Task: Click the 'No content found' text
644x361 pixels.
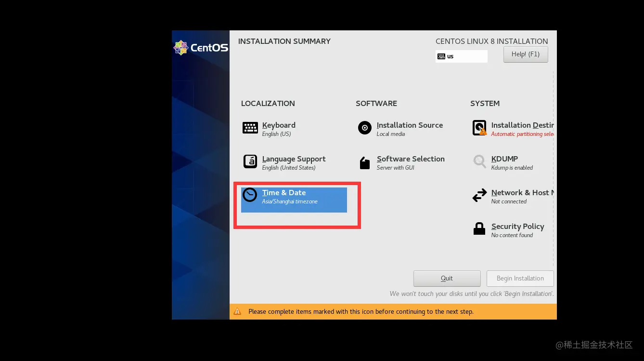Action: click(x=512, y=235)
